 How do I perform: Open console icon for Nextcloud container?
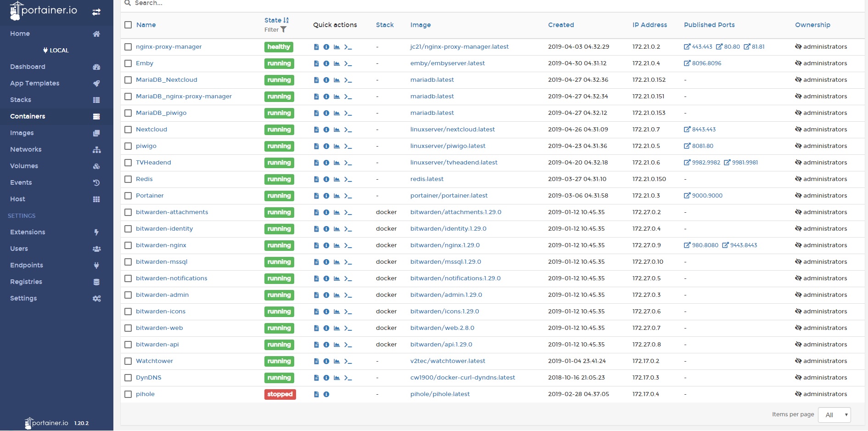(348, 130)
